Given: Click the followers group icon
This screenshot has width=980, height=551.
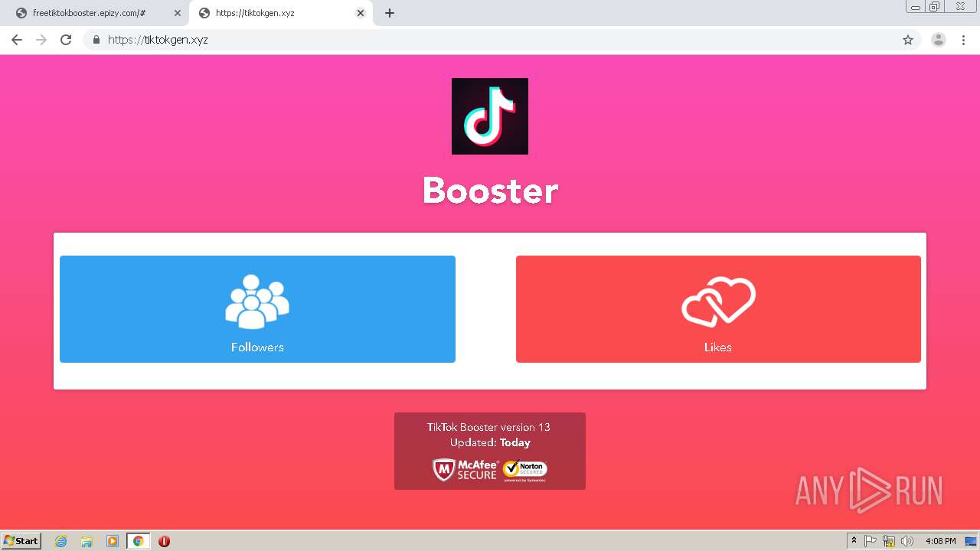Looking at the screenshot, I should [x=257, y=302].
